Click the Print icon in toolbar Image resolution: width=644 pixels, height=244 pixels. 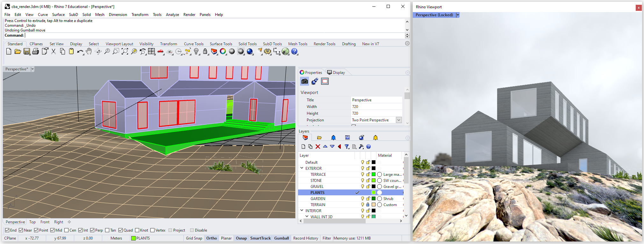(36, 52)
